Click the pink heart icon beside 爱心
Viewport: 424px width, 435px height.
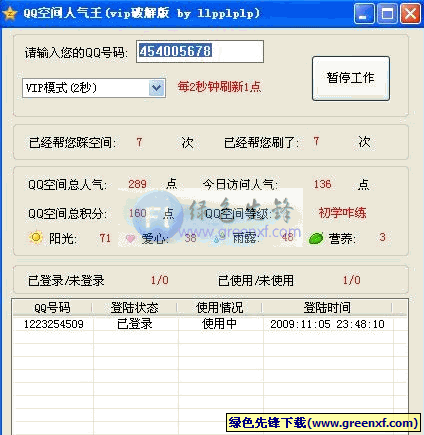click(130, 239)
